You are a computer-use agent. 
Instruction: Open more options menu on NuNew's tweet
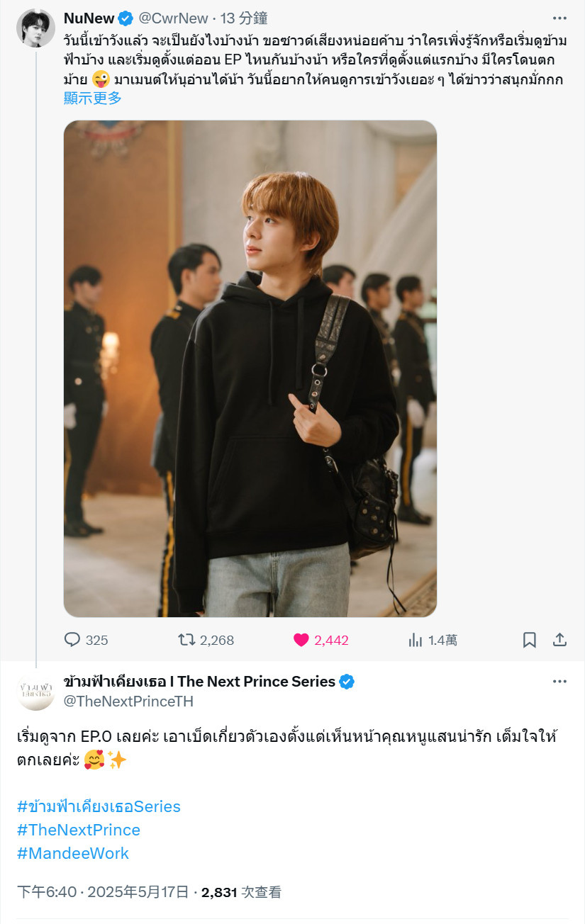click(x=559, y=18)
